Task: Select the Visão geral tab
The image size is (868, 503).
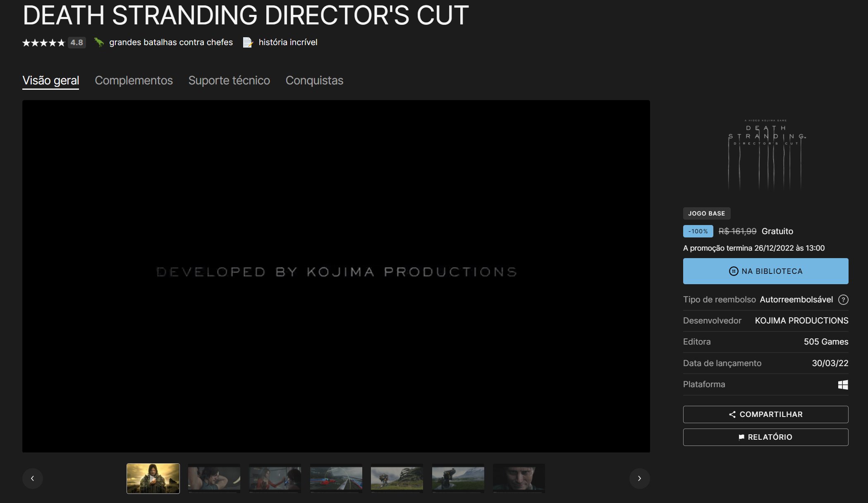Action: pos(50,80)
